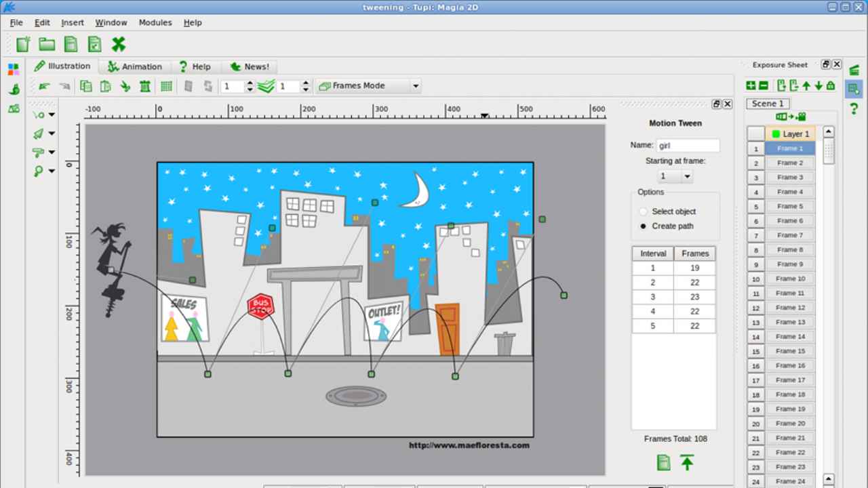The image size is (868, 488).
Task: Expand the paint fill tools dropdown
Action: click(x=52, y=152)
